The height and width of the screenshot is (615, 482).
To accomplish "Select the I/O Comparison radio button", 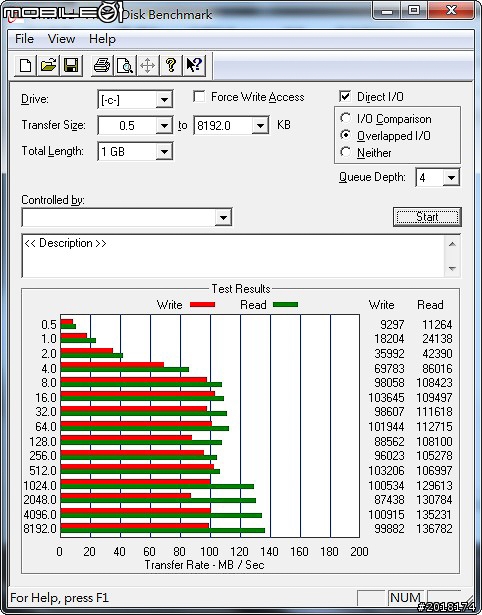I will point(346,118).
